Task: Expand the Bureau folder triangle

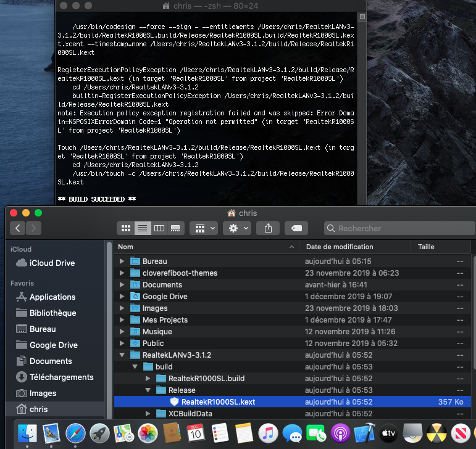Action: [122, 262]
